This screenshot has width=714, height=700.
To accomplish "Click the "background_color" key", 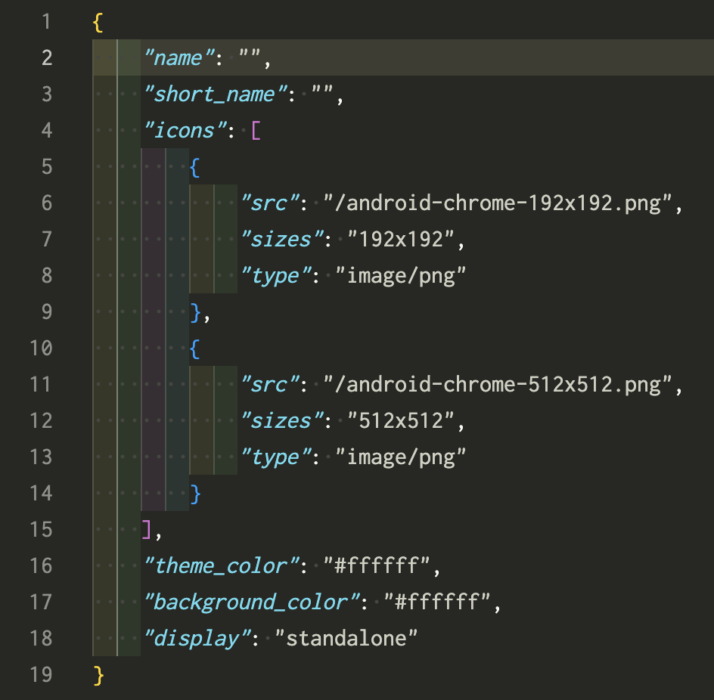I will coord(252,603).
